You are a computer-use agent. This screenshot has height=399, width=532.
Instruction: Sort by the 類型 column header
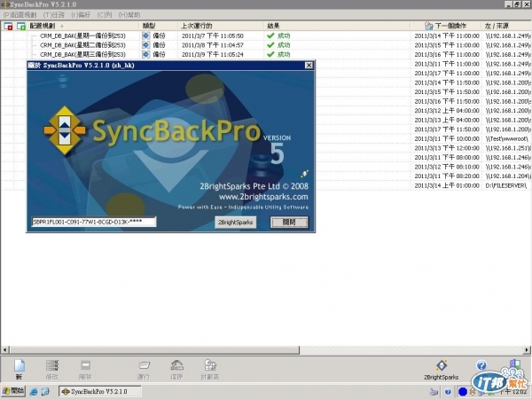pos(149,26)
